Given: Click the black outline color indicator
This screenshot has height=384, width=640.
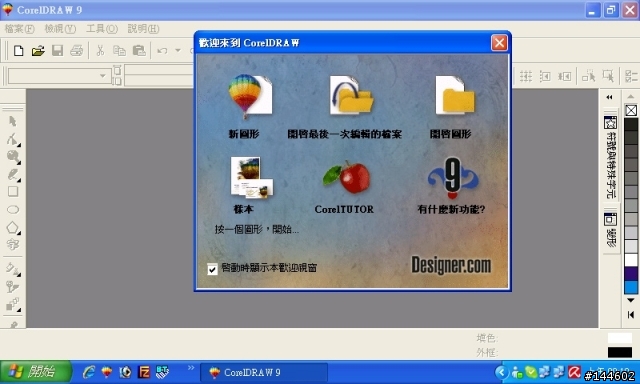Looking at the screenshot, I should (620, 352).
